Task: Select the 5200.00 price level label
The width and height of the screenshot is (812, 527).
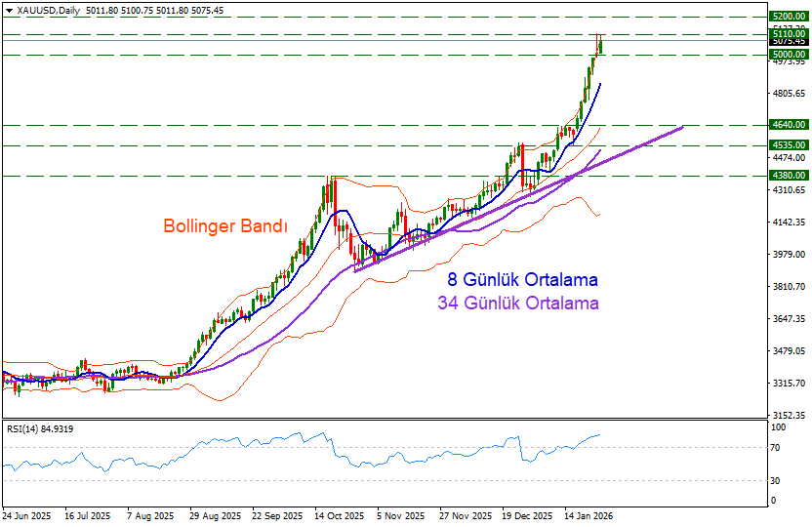Action: pyautogui.click(x=788, y=17)
